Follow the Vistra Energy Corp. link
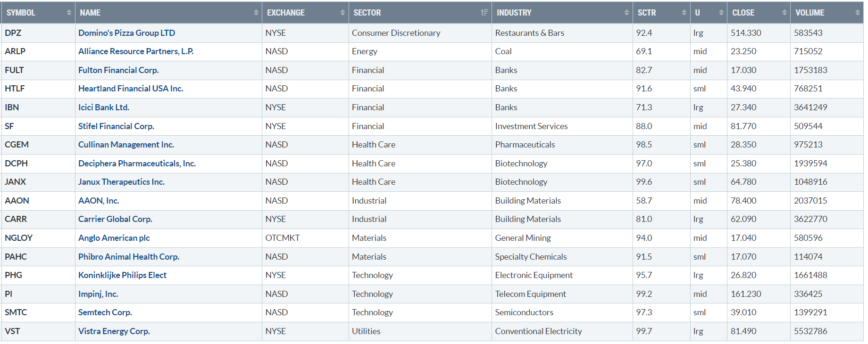The height and width of the screenshot is (344, 868). coord(114,331)
